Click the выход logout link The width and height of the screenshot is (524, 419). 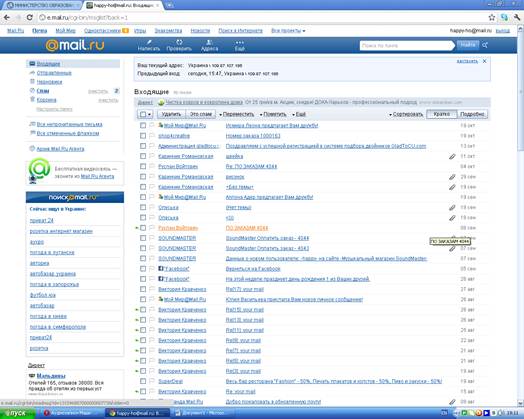tap(503, 31)
